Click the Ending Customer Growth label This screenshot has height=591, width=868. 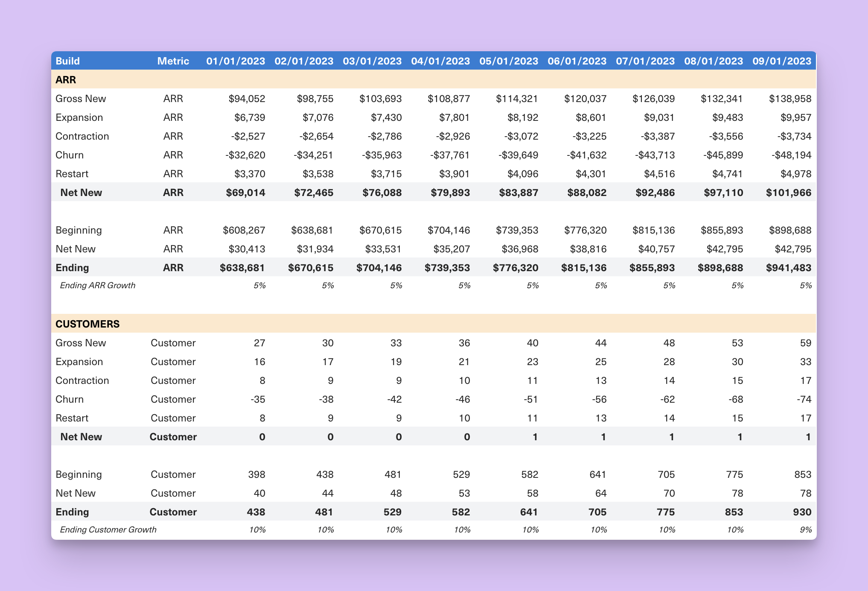pos(108,530)
